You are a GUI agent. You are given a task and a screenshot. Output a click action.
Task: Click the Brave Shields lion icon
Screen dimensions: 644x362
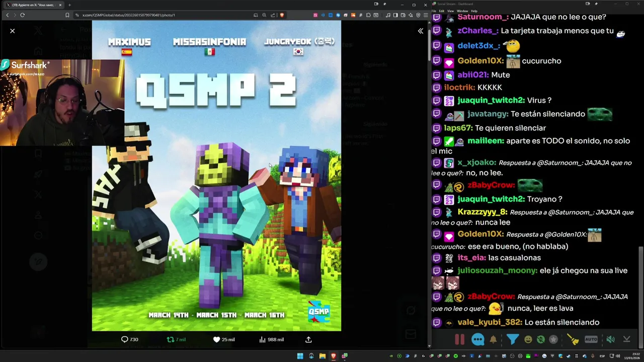pos(282,15)
